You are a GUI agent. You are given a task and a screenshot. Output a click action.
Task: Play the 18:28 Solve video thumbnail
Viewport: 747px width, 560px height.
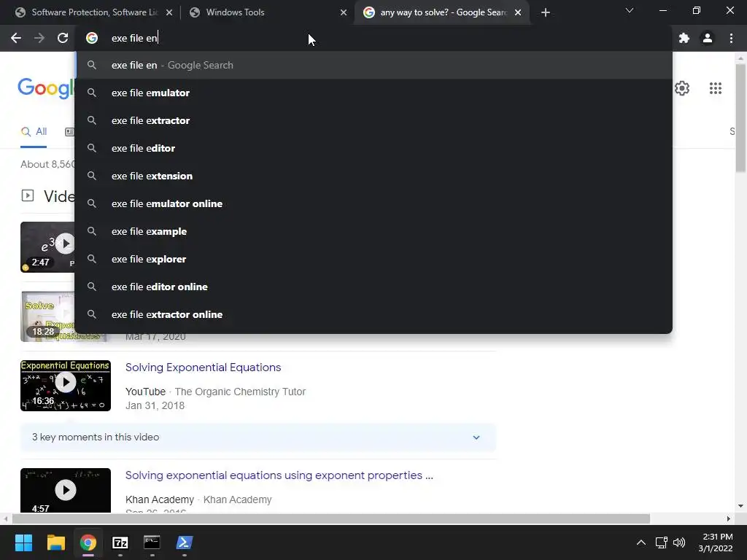pyautogui.click(x=47, y=316)
